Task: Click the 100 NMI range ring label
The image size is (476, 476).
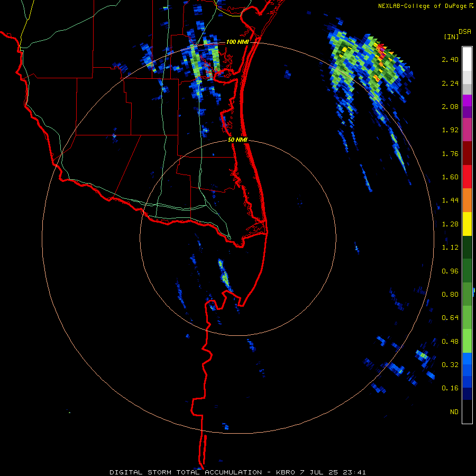Action: (237, 42)
